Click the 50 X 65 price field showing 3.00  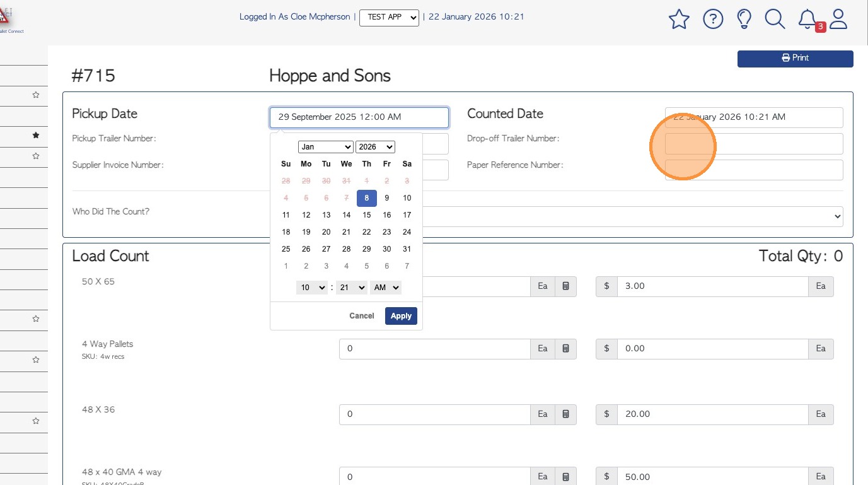point(713,286)
